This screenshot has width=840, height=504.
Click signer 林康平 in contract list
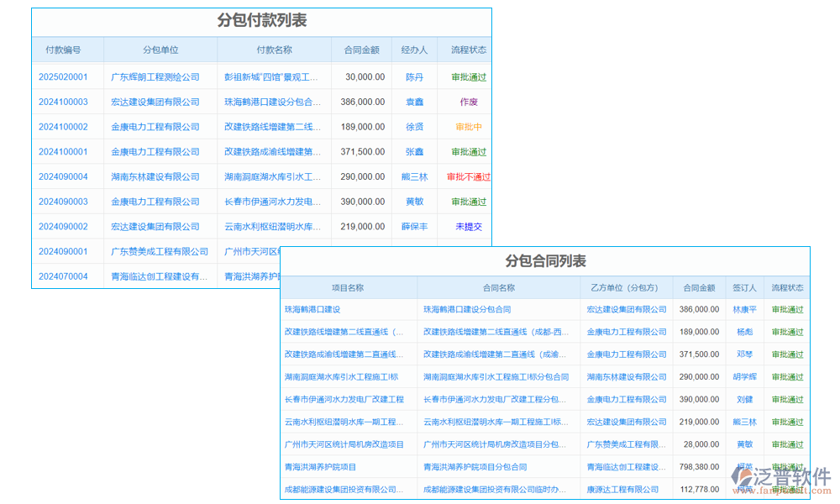pyautogui.click(x=744, y=309)
